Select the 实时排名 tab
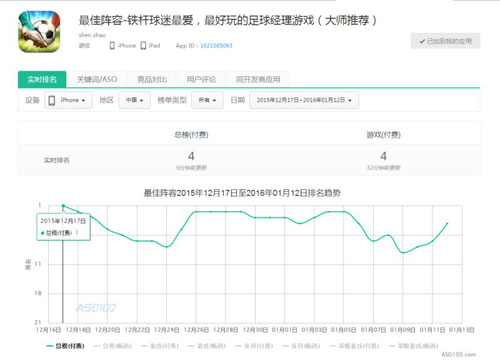500x361 pixels. point(42,79)
